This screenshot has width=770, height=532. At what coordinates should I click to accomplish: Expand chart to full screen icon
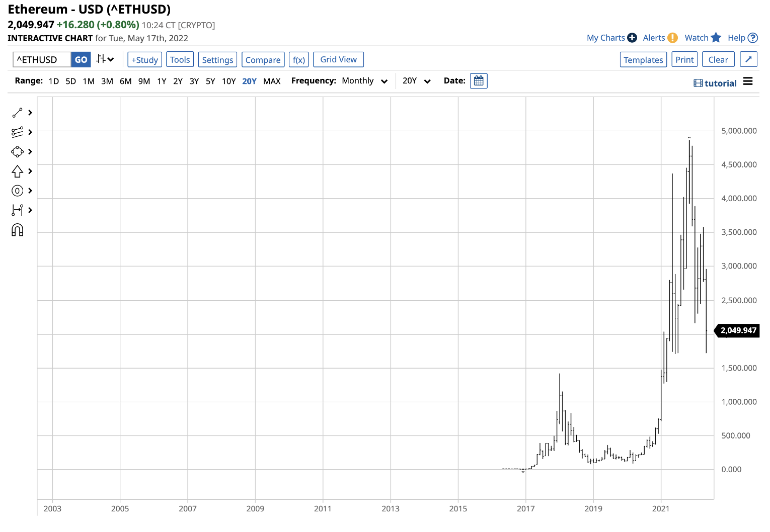749,59
